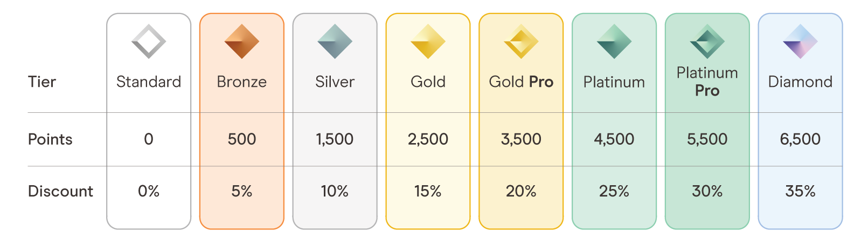The height and width of the screenshot is (237, 868).
Task: Click the Discount row header
Action: tap(60, 191)
